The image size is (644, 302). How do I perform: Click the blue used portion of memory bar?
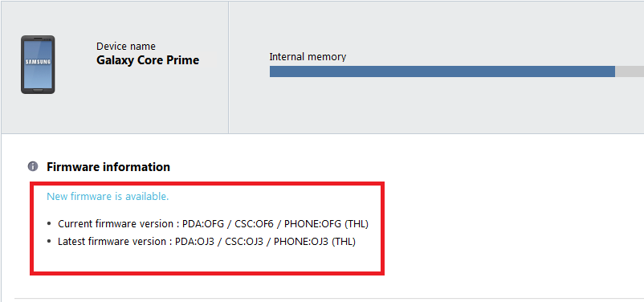[x=442, y=71]
